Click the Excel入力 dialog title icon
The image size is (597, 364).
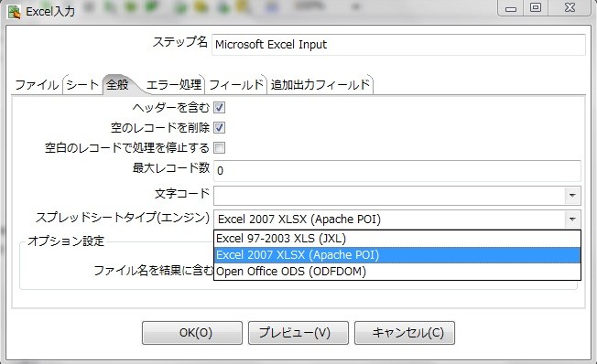pos(14,12)
